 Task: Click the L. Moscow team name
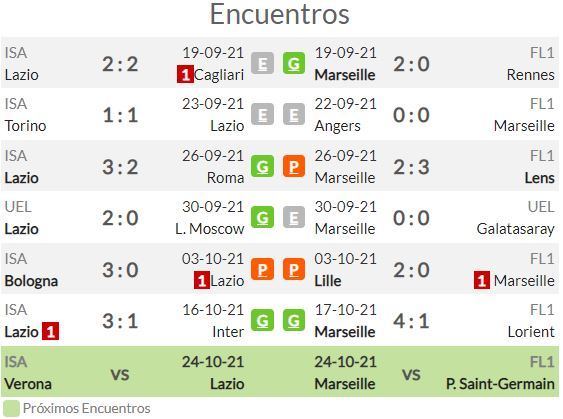point(210,229)
